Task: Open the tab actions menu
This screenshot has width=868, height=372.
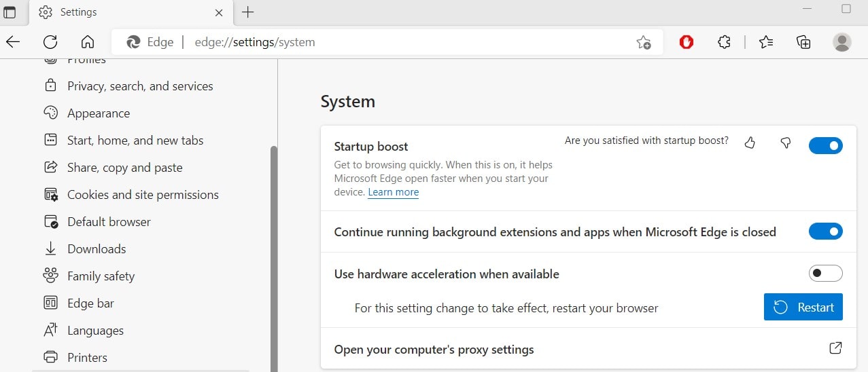Action: (10, 12)
